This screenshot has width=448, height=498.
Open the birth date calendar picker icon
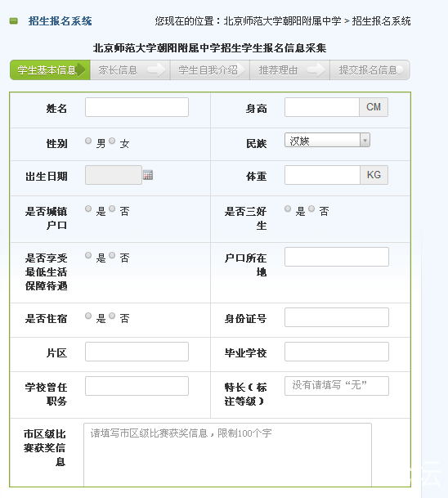pyautogui.click(x=148, y=175)
